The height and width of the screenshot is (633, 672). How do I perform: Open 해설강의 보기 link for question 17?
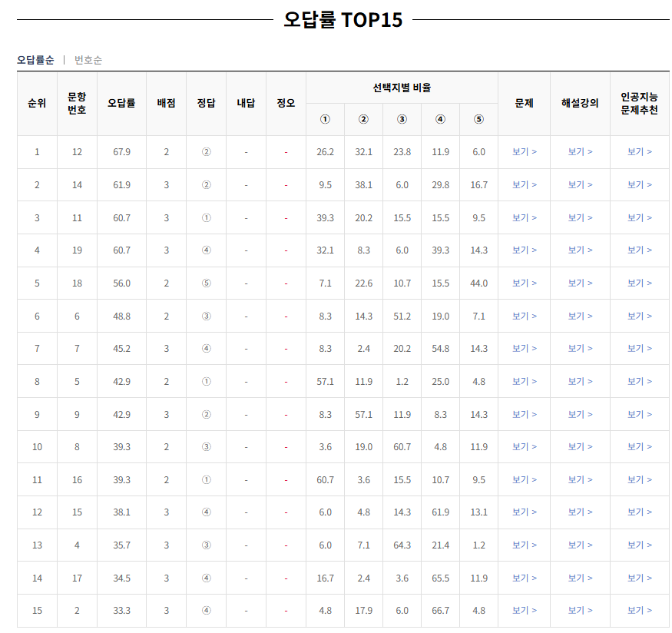coord(580,578)
